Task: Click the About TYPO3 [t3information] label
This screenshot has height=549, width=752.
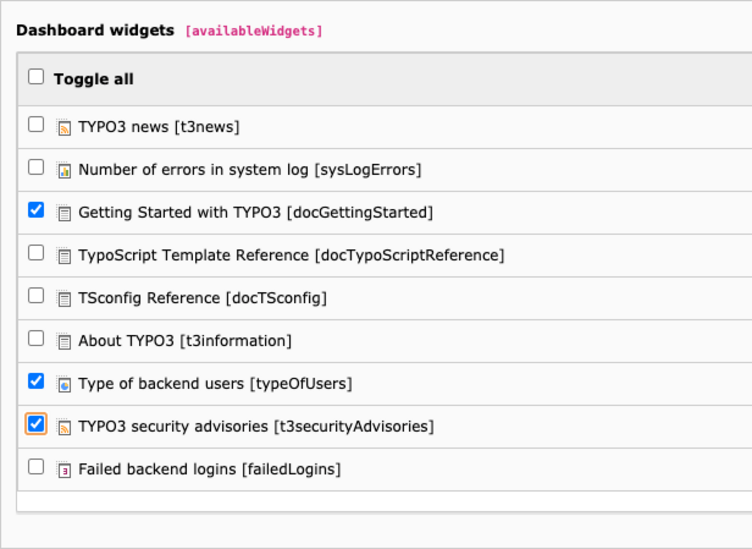Action: (x=185, y=341)
